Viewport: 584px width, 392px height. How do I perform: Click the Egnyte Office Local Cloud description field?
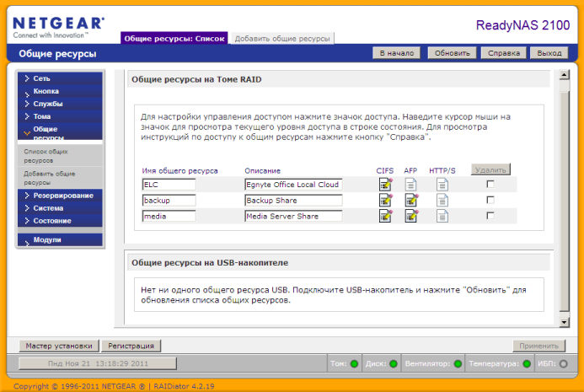293,185
